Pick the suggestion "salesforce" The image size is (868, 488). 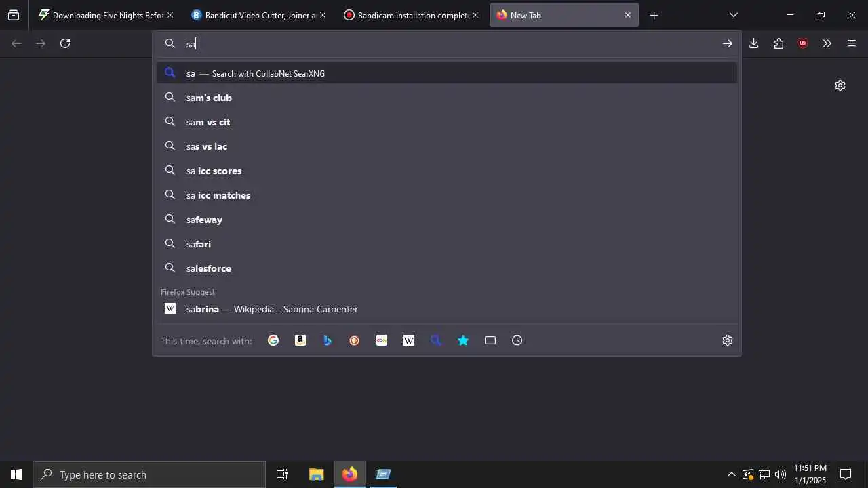447,268
